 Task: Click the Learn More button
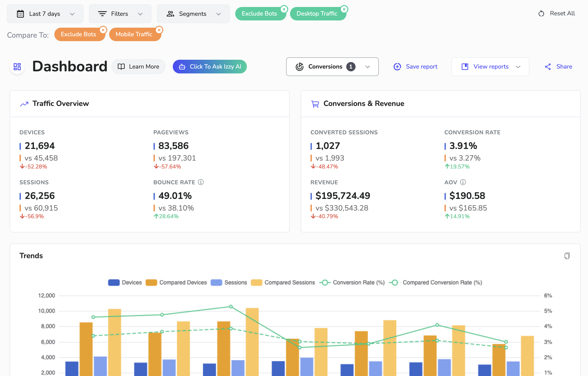[x=138, y=66]
